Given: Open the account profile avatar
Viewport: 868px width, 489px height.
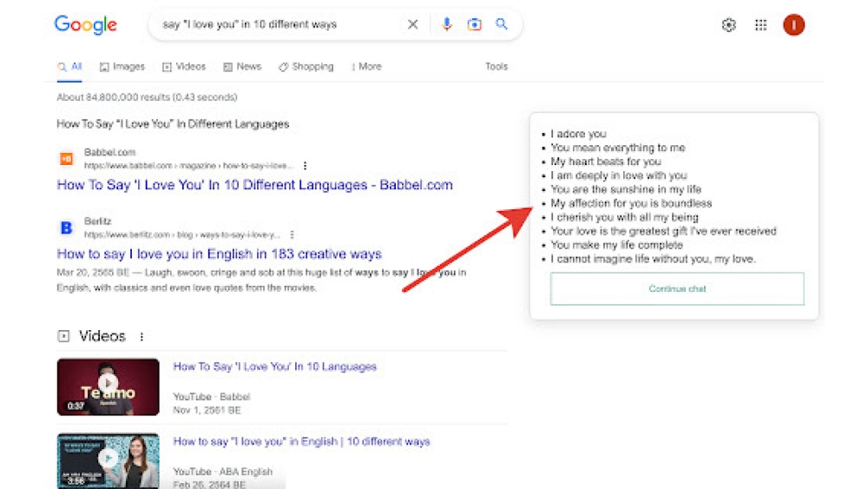Looking at the screenshot, I should (x=793, y=25).
